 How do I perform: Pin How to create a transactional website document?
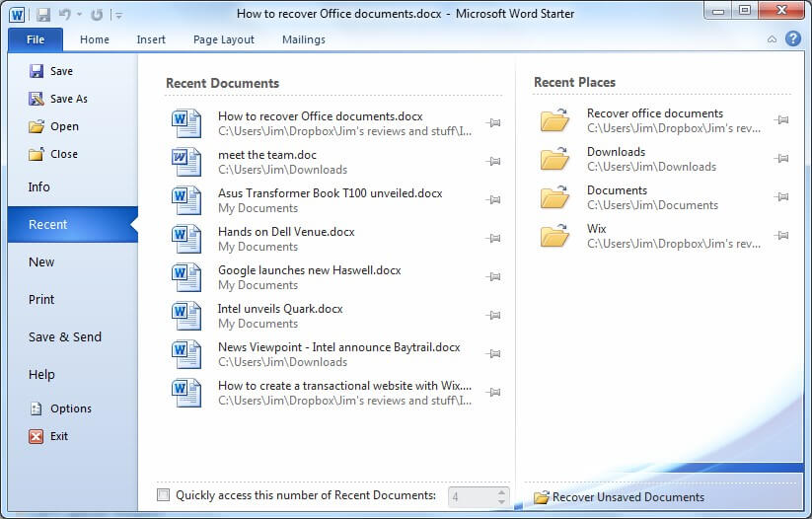point(493,392)
